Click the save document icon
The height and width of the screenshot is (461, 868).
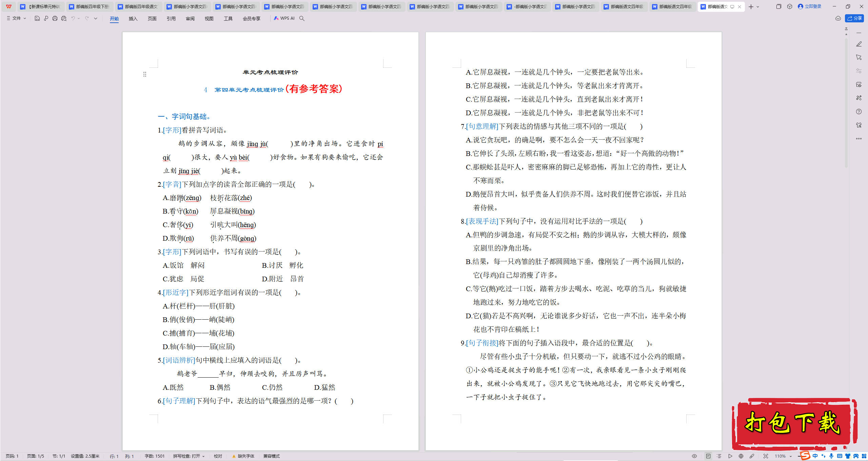coord(37,18)
